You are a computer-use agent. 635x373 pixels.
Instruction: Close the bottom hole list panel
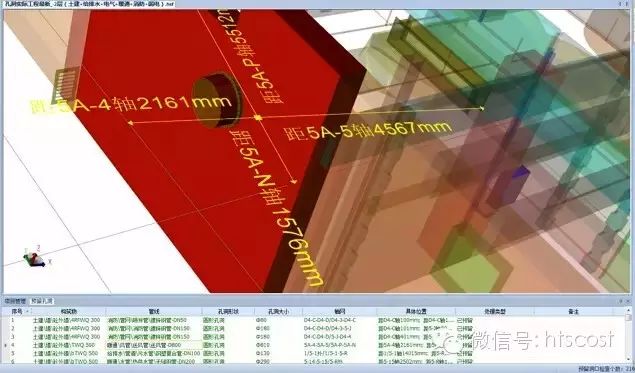tap(628, 301)
